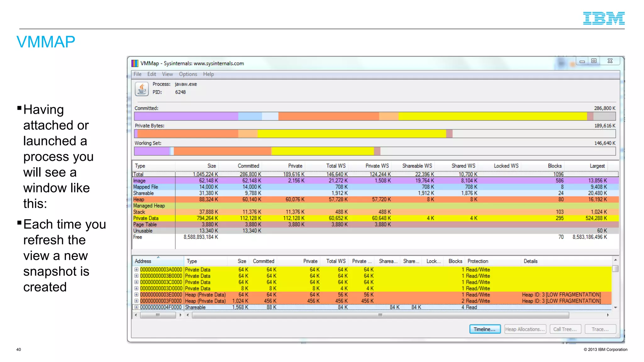The width and height of the screenshot is (644, 362).
Task: Select the Image memory type row
Action: [375, 181]
